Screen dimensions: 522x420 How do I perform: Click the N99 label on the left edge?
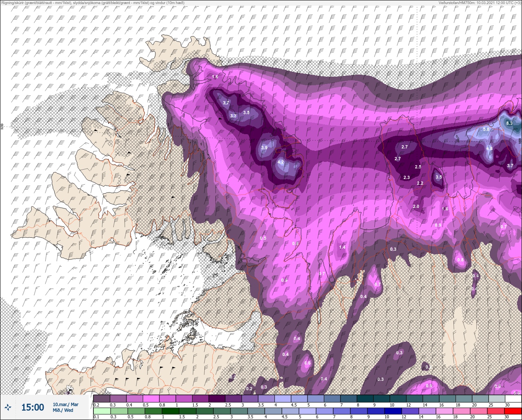(x=2, y=127)
